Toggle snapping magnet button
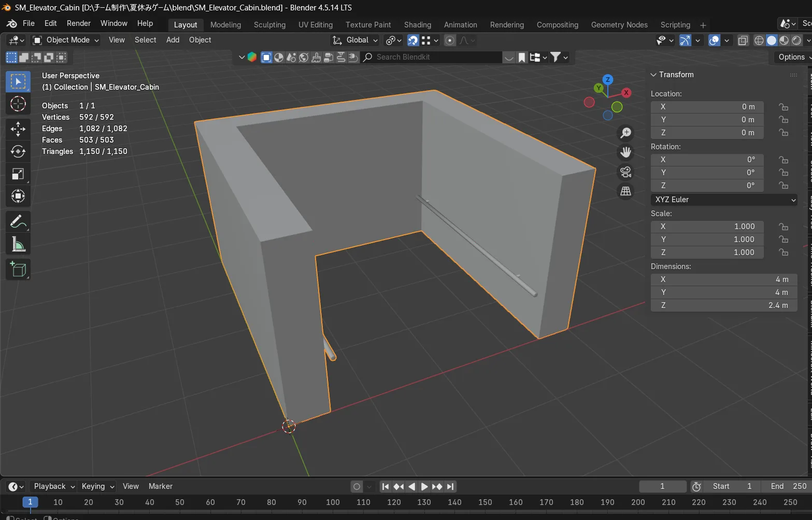The image size is (812, 520). click(x=413, y=40)
